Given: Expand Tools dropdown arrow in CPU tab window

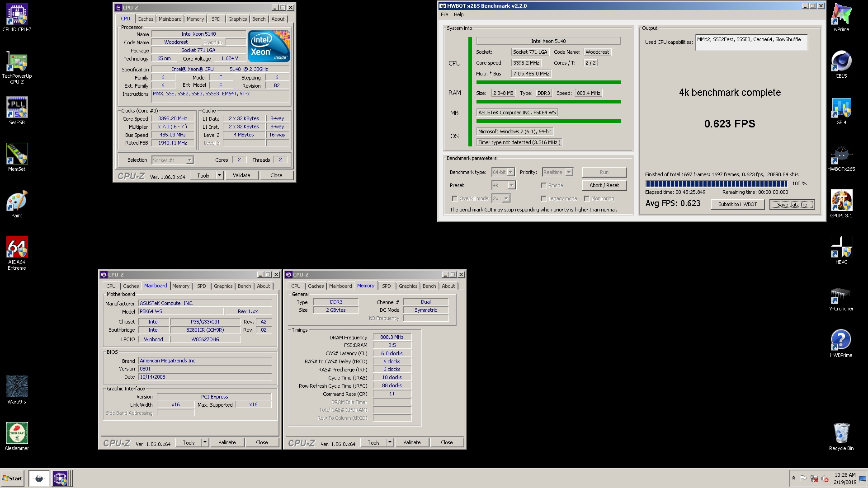Looking at the screenshot, I should coord(219,175).
